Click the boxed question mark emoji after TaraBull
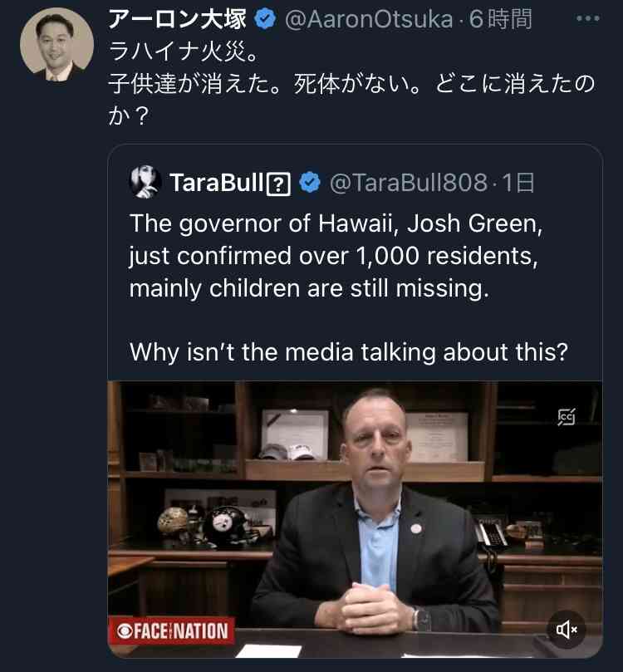 point(278,184)
